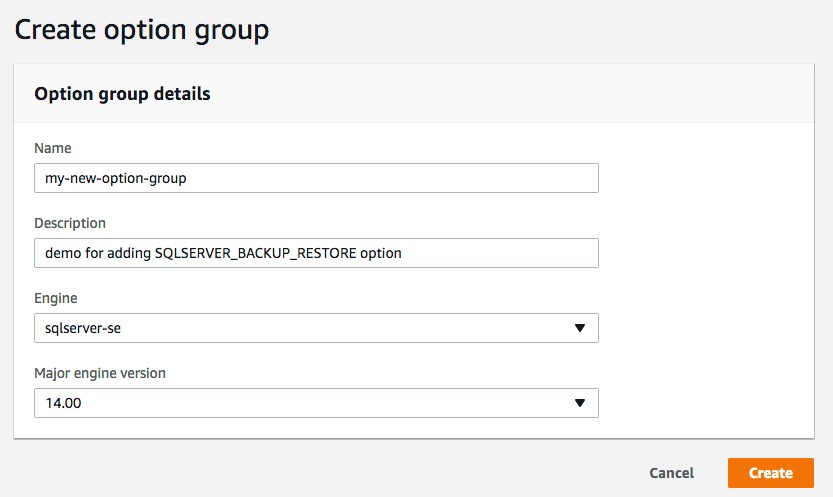The image size is (833, 497).
Task: Click the word SQLSERVER_BACKUP_RESTORE in Description
Action: click(x=255, y=253)
